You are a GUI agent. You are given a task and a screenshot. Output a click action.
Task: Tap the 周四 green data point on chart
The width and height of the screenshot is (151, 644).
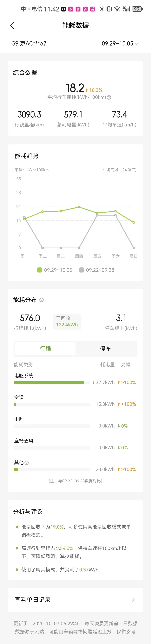click(x=79, y=207)
